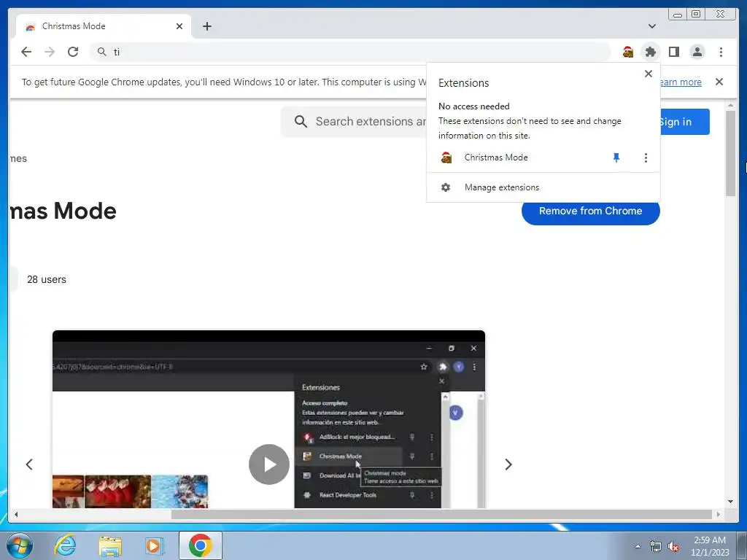
Task: Open Manage extensions
Action: click(543, 187)
